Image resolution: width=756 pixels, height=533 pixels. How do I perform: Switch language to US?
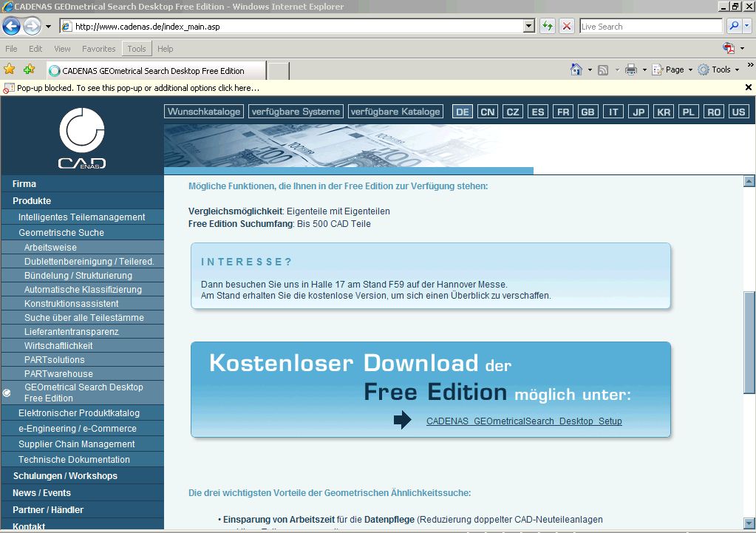[x=739, y=112]
